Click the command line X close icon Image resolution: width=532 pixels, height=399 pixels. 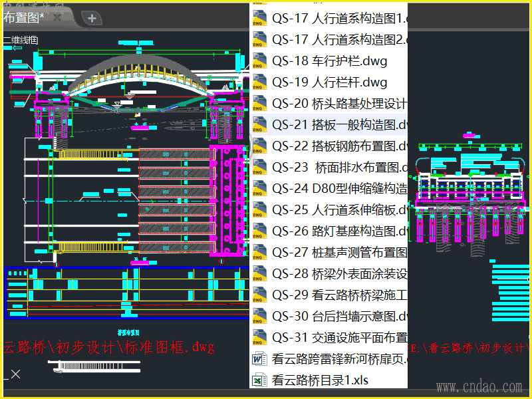15,374
